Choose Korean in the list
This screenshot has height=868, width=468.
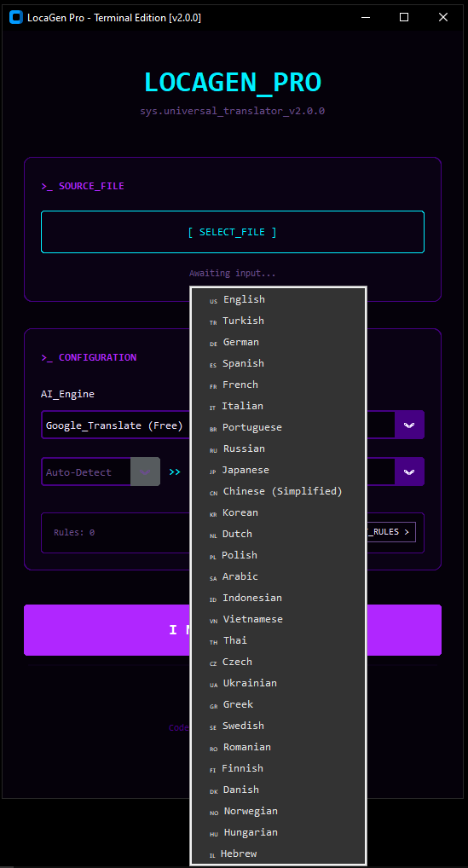click(278, 512)
